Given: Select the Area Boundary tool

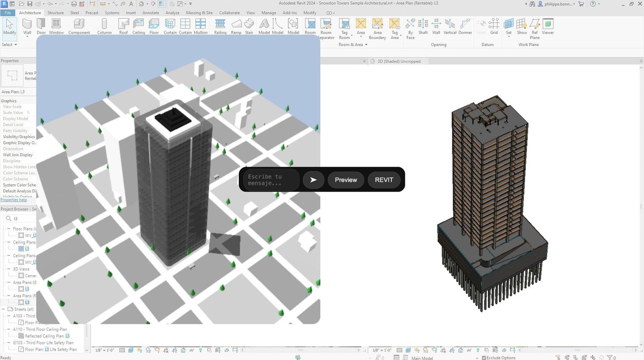Looking at the screenshot, I should (x=377, y=29).
